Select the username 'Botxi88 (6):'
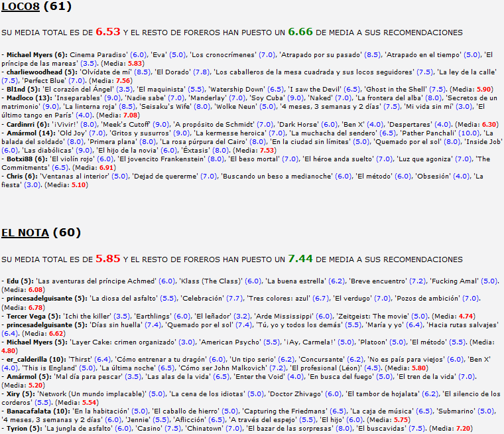 (27, 159)
